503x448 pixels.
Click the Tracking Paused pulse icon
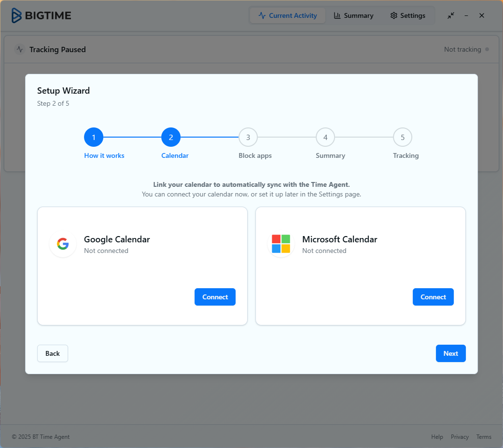point(20,49)
